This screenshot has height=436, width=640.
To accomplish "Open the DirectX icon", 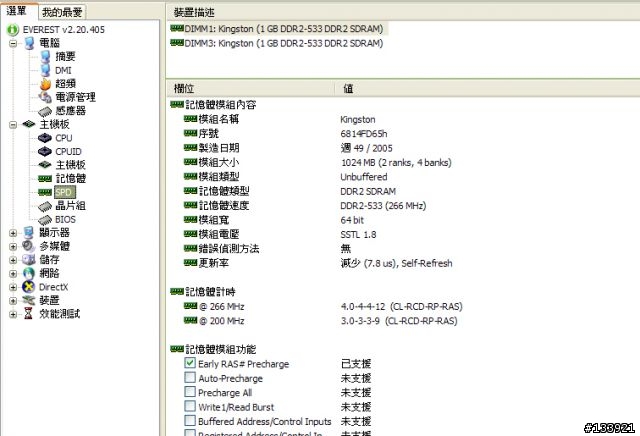I will [29, 287].
